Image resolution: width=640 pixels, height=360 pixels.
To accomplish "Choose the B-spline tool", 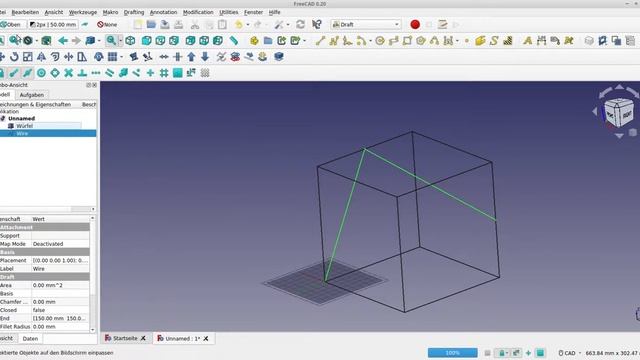I will (x=434, y=40).
